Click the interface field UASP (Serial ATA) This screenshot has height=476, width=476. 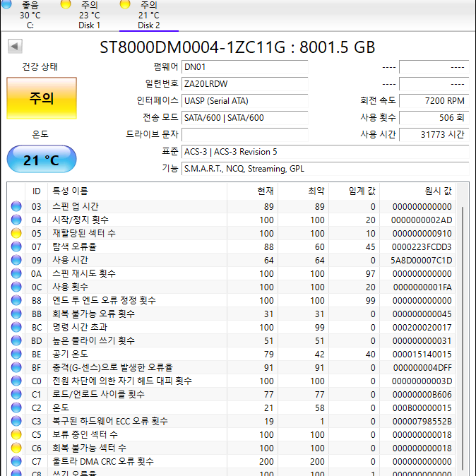click(x=244, y=101)
